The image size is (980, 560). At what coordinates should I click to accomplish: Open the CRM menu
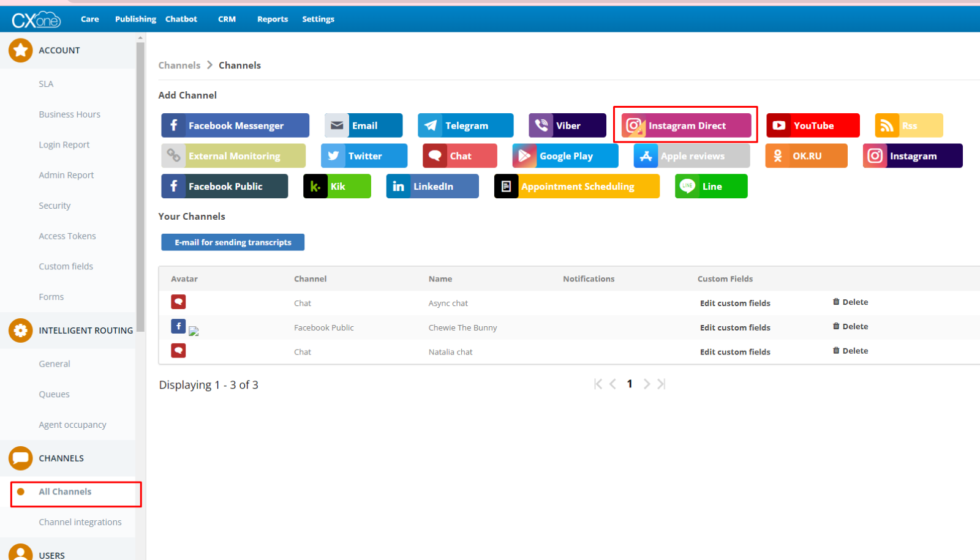click(227, 19)
